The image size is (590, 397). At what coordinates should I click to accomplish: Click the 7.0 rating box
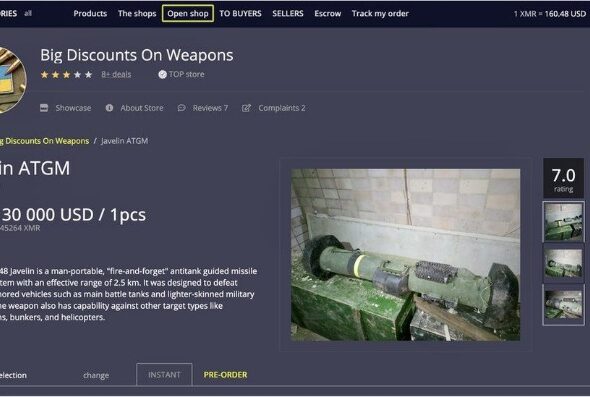pyautogui.click(x=563, y=178)
